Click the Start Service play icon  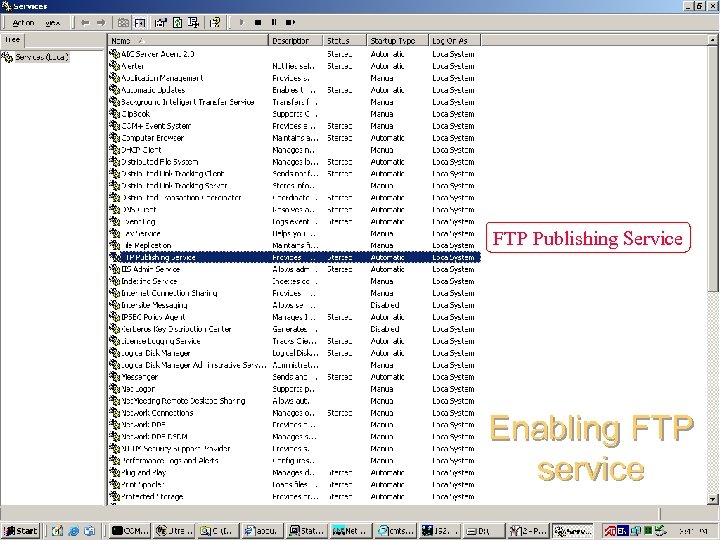[x=242, y=22]
